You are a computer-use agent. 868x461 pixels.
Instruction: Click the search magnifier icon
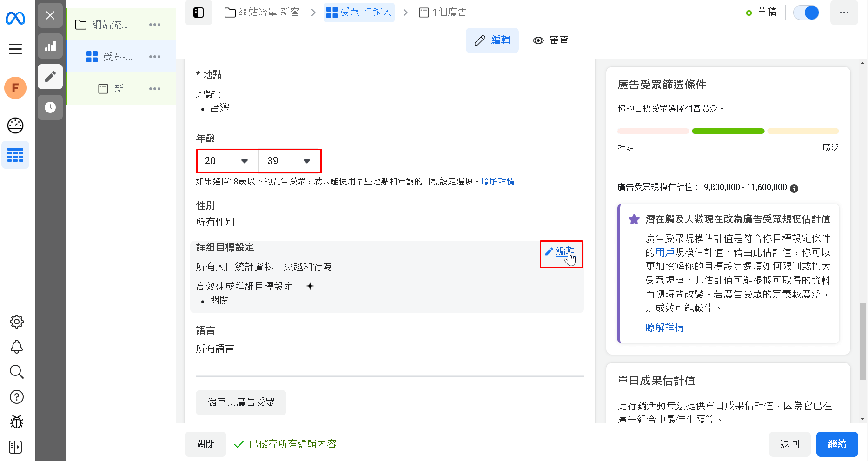17,372
